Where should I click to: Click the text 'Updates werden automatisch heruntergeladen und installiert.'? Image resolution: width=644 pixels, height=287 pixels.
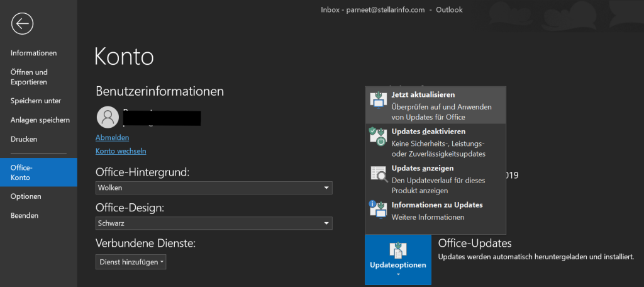pyautogui.click(x=536, y=257)
